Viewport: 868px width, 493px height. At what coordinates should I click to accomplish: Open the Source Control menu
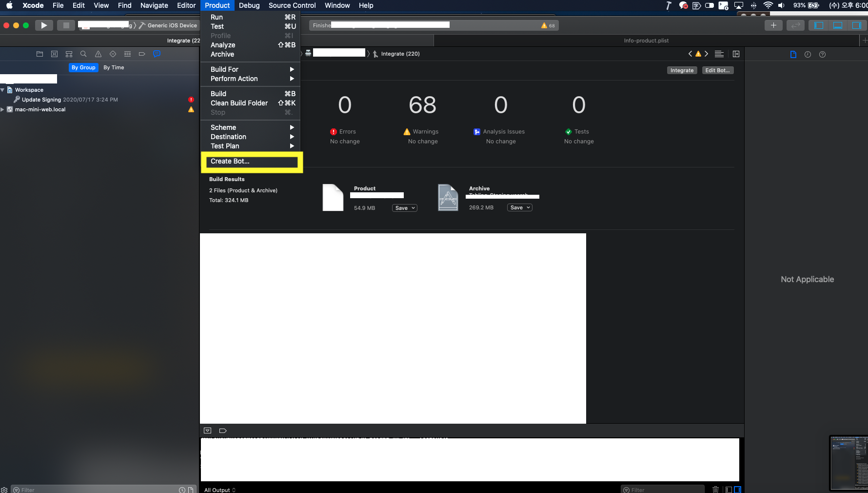[292, 5]
